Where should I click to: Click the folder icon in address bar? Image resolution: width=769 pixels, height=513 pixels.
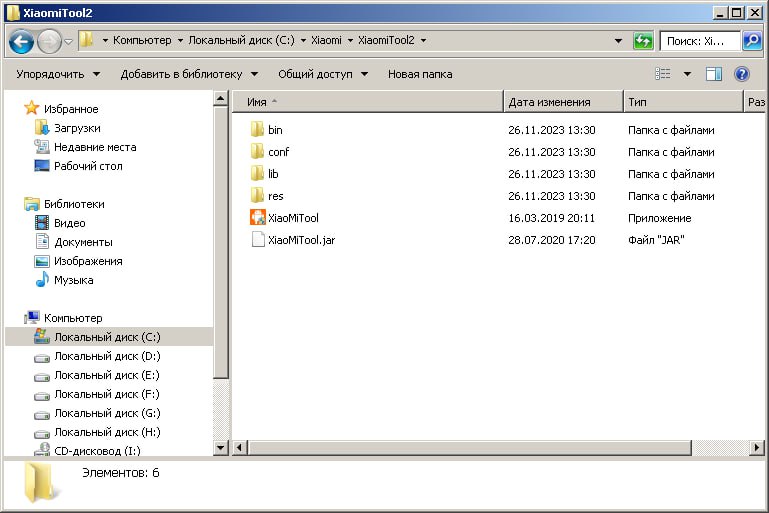pyautogui.click(x=87, y=39)
